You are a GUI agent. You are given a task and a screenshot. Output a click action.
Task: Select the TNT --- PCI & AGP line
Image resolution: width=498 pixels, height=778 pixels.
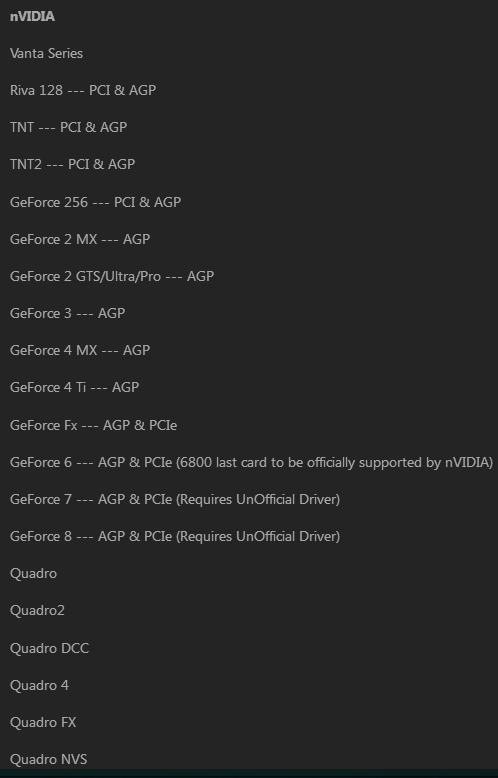[x=68, y=127]
